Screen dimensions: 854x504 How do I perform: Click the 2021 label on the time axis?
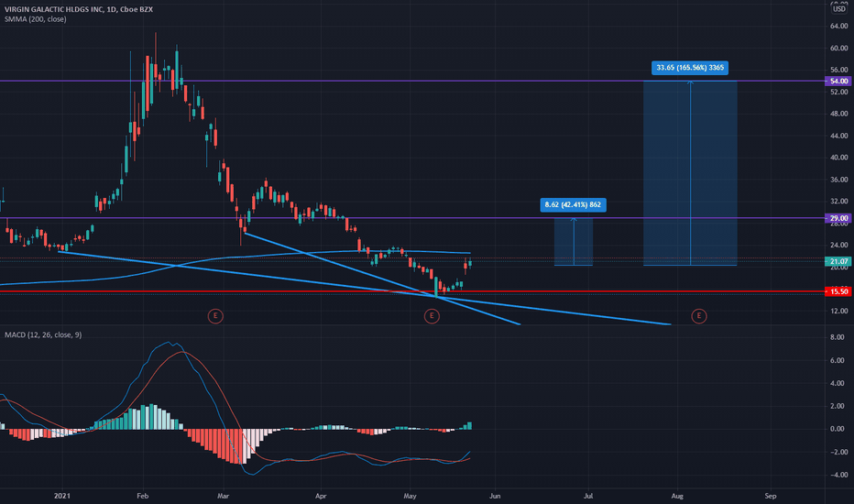pos(62,496)
